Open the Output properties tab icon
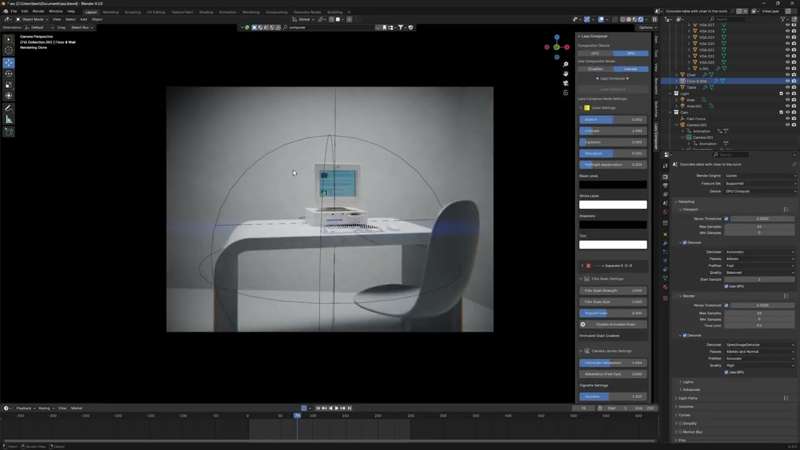Image resolution: width=800 pixels, height=450 pixels. pos(665,185)
